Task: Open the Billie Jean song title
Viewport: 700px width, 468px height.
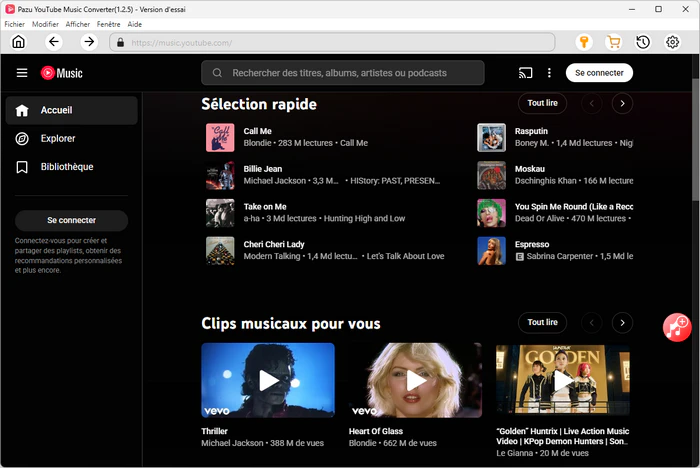Action: tap(263, 169)
